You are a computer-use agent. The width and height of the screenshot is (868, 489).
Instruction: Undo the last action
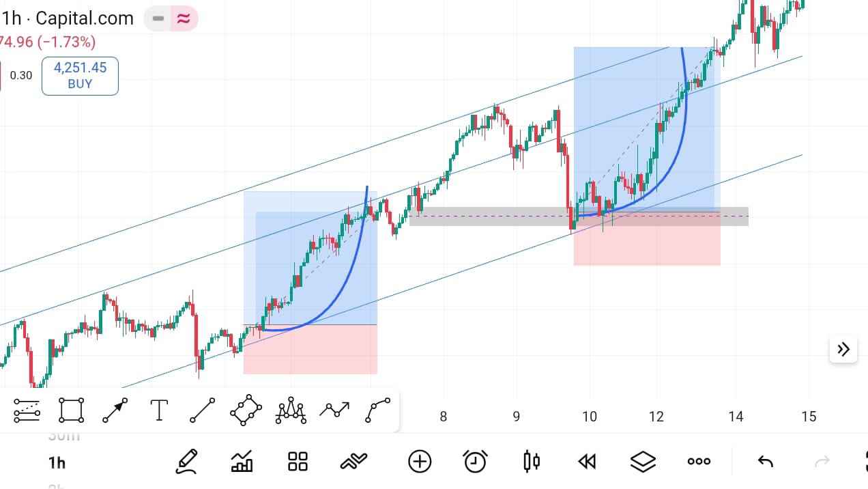pos(766,462)
